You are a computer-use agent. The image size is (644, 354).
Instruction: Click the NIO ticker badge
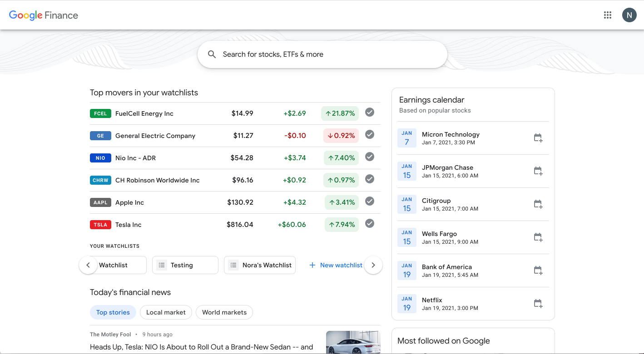point(100,158)
